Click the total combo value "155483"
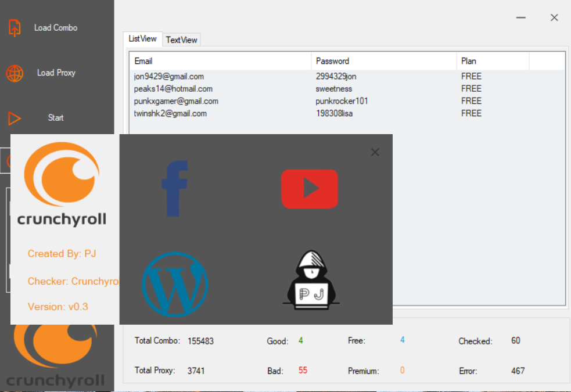Screen dimensions: 571x392 (200, 341)
